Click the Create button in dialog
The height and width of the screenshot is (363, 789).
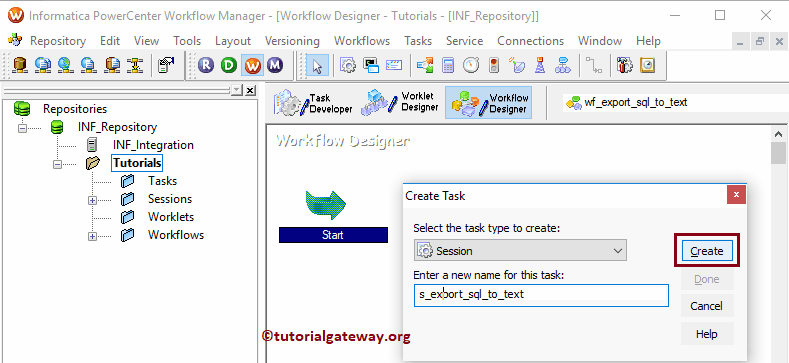(706, 251)
